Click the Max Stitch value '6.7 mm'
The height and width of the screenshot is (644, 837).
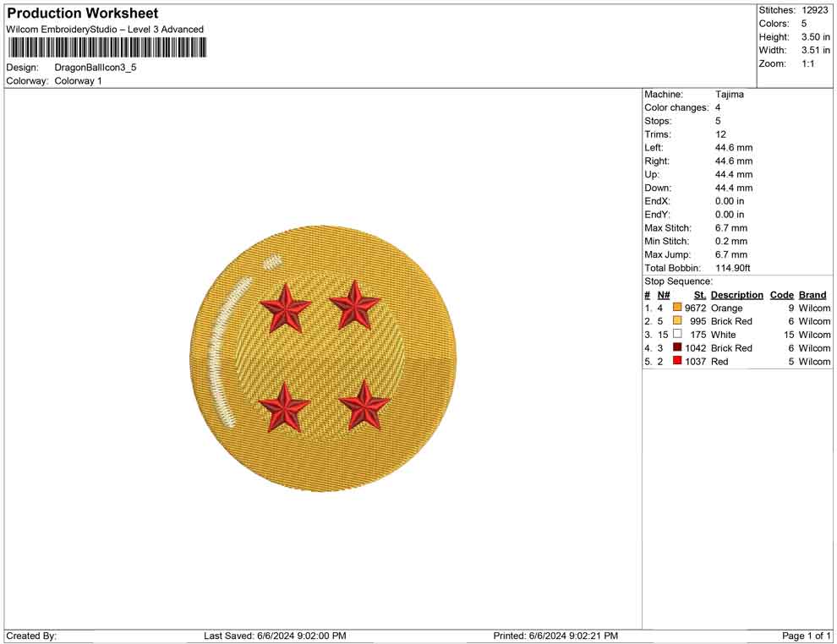[x=731, y=228]
